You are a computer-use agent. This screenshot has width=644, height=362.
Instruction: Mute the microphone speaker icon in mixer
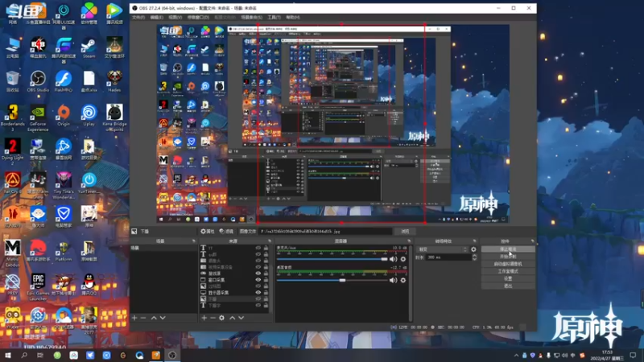(393, 259)
